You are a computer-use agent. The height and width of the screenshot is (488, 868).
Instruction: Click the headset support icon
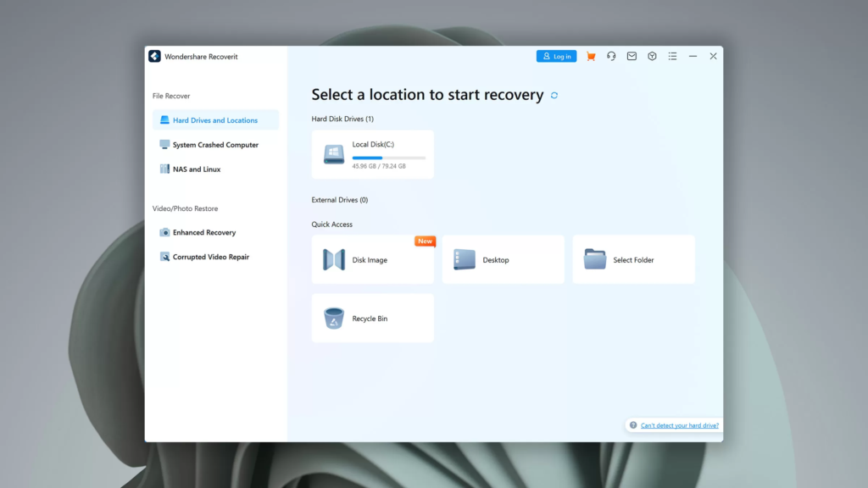[611, 56]
